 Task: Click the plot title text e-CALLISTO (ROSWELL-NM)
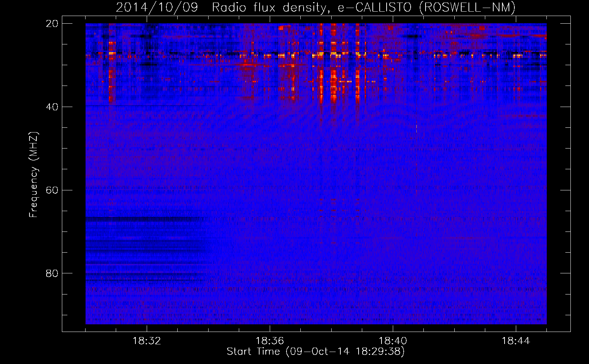tap(427, 7)
